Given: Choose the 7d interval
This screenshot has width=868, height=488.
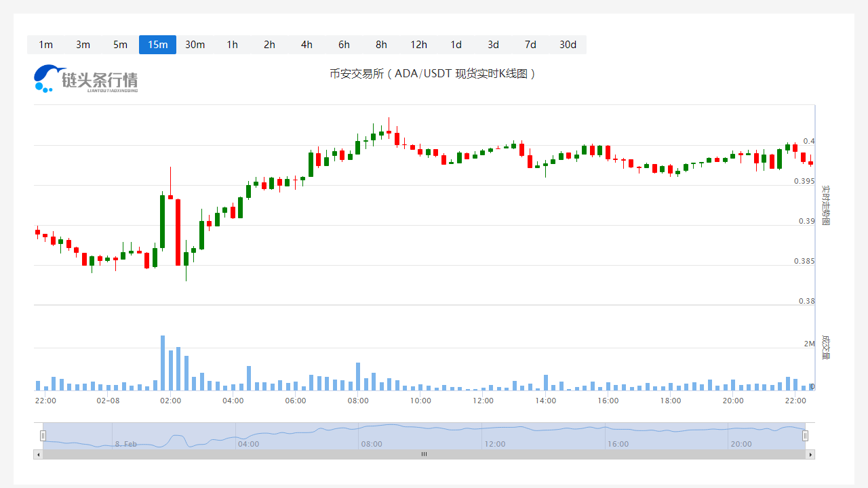Looking at the screenshot, I should [x=530, y=45].
